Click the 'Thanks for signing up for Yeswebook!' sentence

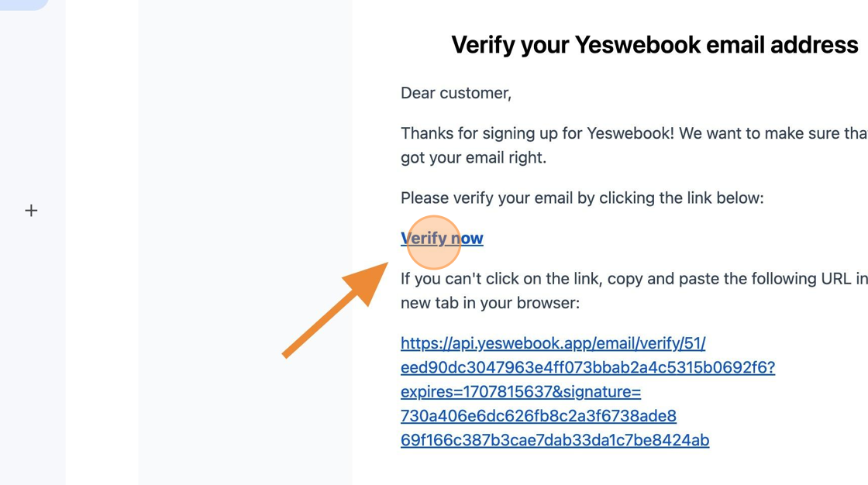(537, 133)
